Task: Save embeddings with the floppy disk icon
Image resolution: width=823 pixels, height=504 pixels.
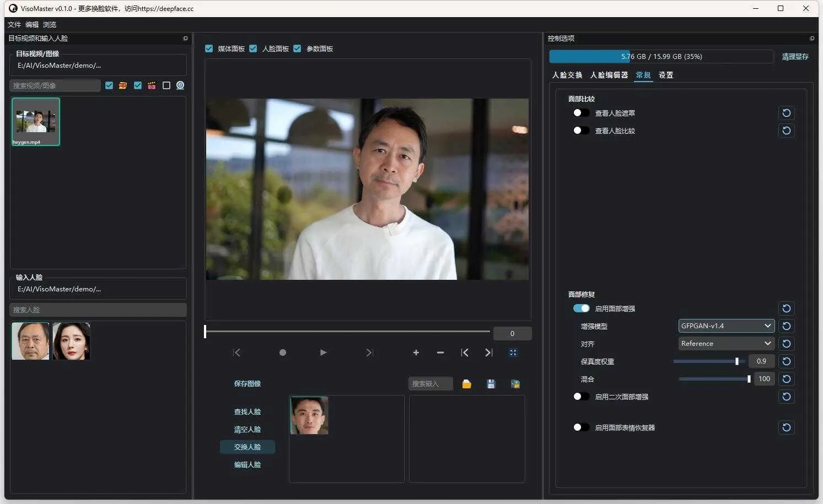Action: tap(491, 384)
